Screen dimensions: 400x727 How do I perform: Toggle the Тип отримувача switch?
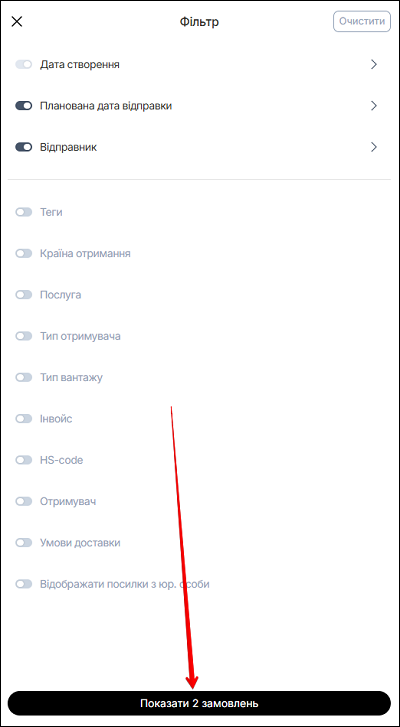coord(24,336)
